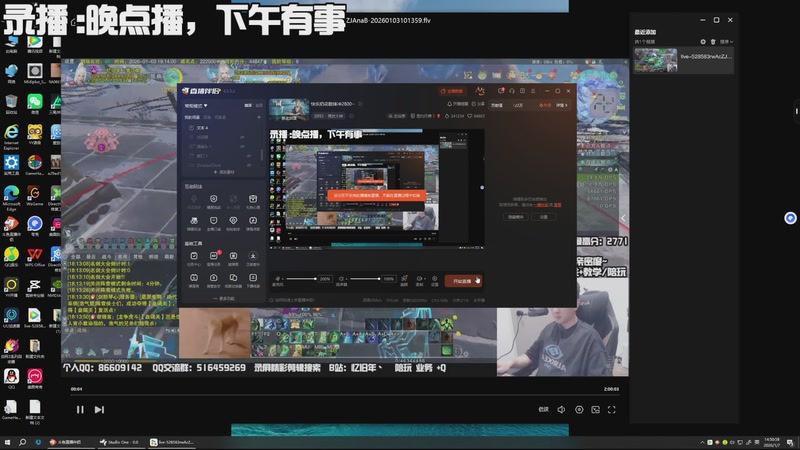Switch to Studio One taskbar window
Screen dimensions: 800x450
(120, 442)
